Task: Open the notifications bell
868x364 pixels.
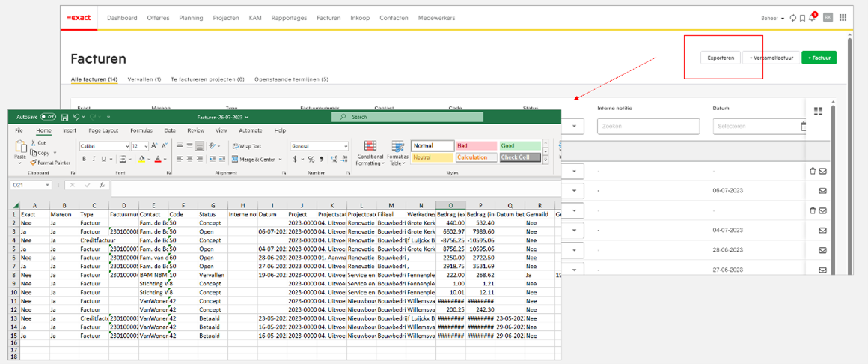Action: (813, 18)
